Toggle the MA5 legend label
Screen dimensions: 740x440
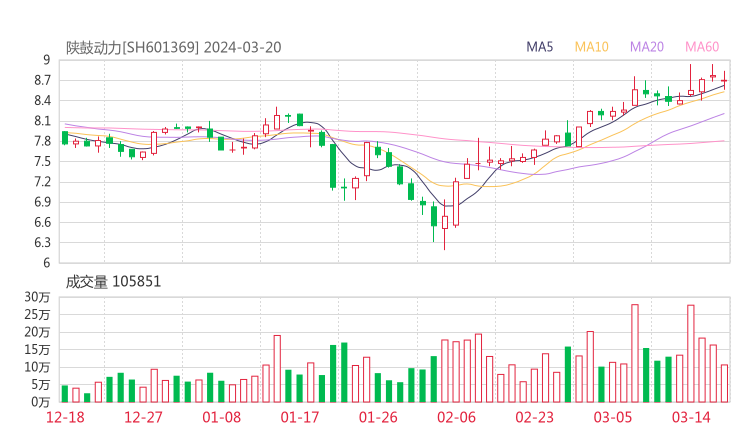click(x=540, y=47)
